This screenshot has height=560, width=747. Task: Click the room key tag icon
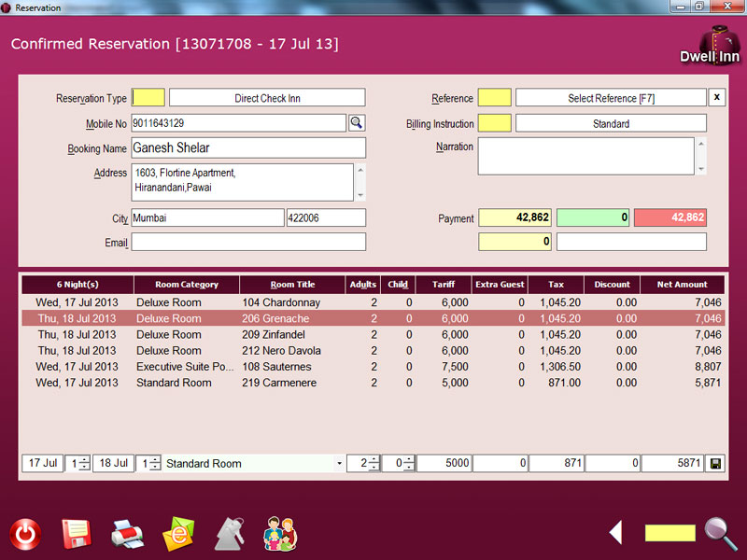(229, 534)
